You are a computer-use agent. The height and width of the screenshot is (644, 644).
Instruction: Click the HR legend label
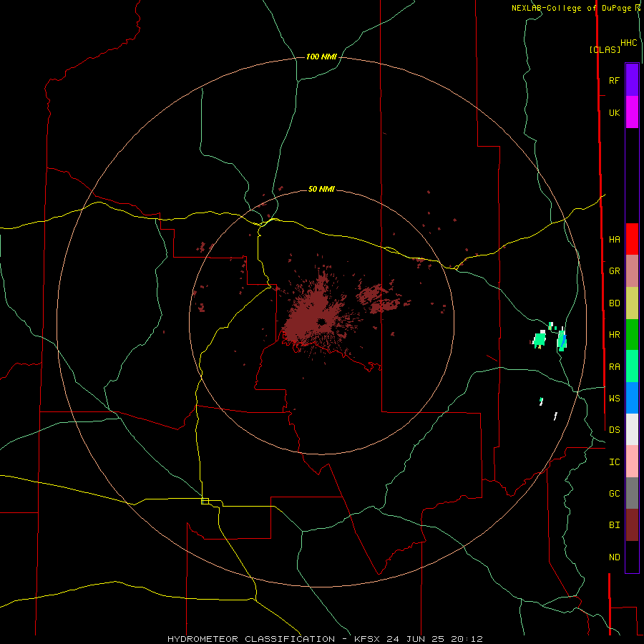614,335
